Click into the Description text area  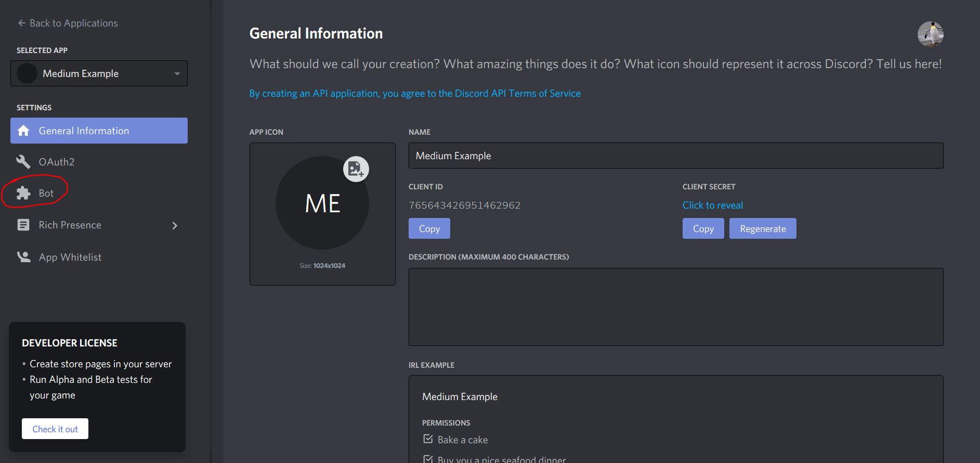click(x=676, y=307)
